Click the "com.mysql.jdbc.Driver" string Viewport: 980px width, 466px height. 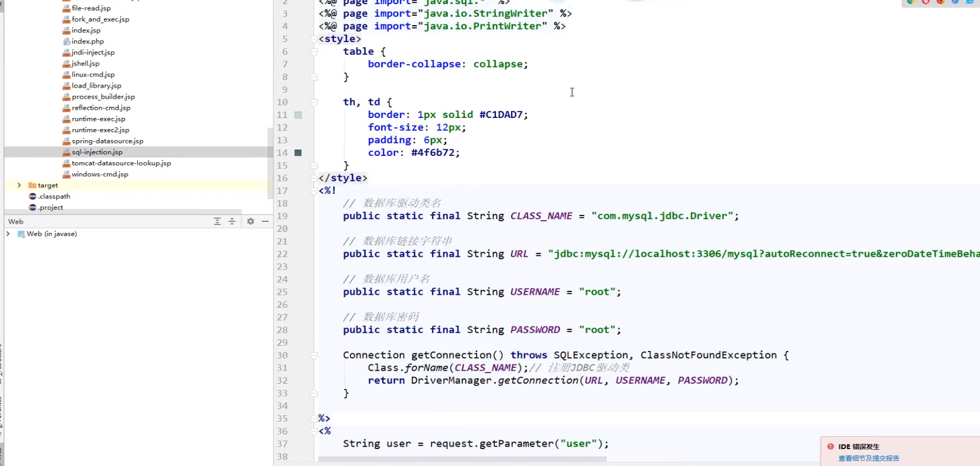662,216
